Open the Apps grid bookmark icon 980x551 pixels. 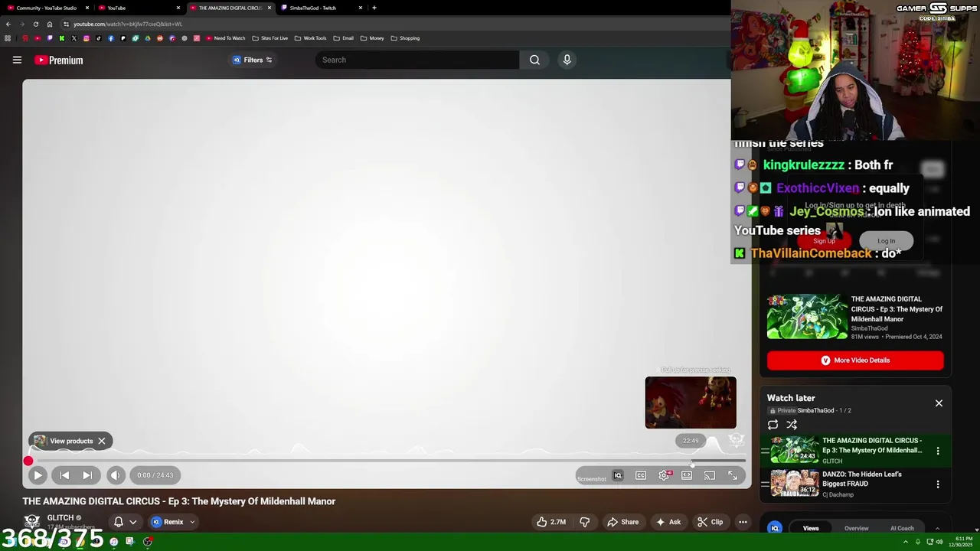tap(8, 38)
